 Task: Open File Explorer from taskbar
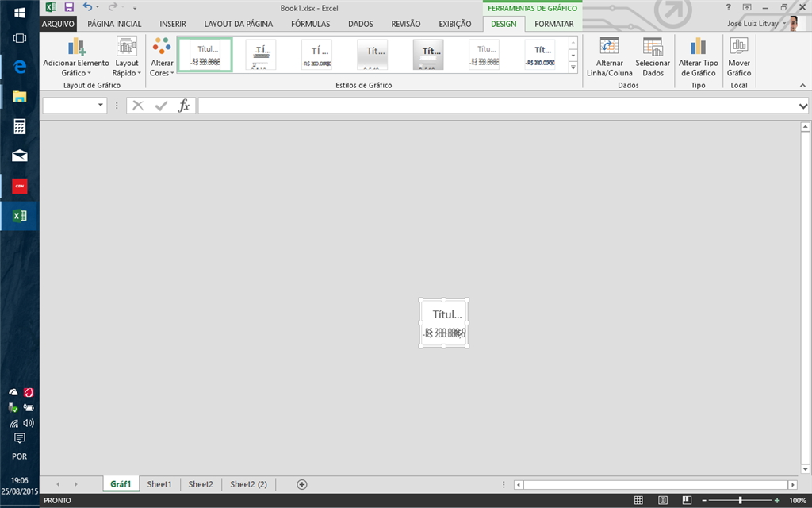pos(20,96)
